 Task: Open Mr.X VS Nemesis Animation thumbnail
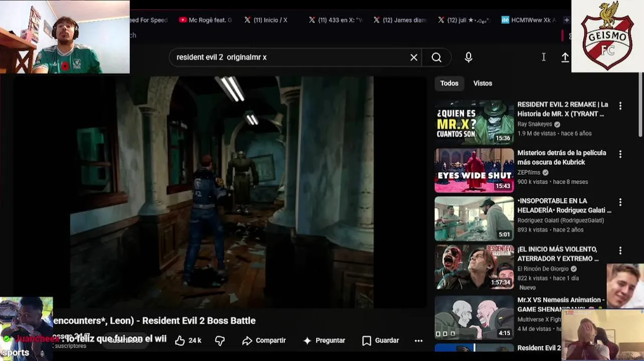[x=474, y=318]
